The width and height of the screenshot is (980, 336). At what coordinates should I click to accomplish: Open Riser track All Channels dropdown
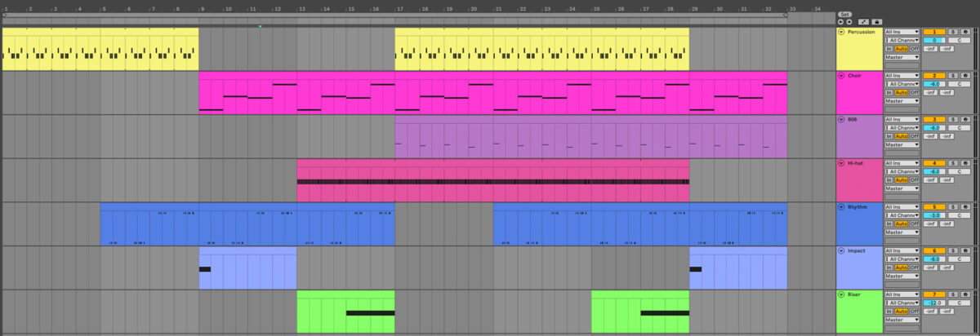[x=902, y=303]
